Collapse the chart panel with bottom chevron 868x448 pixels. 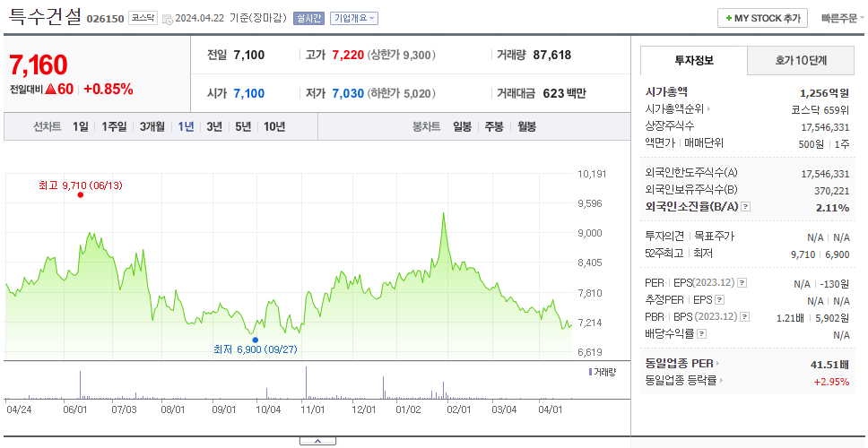(317, 442)
